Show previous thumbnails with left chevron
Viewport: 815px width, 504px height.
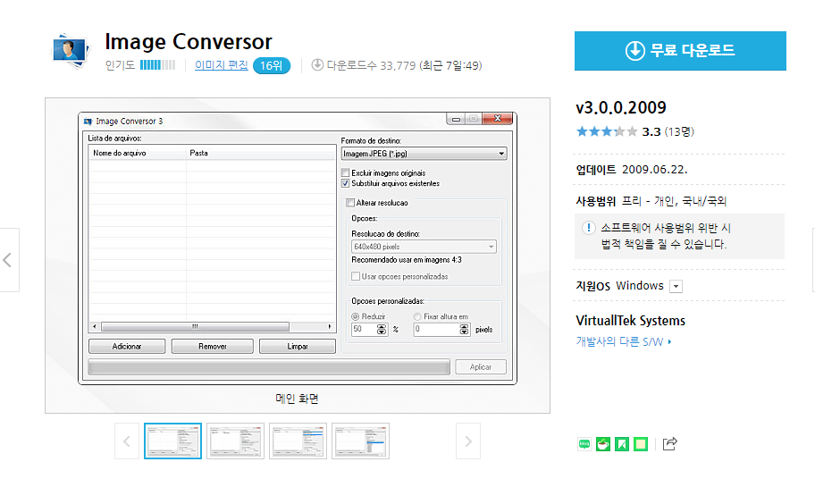coord(127,441)
